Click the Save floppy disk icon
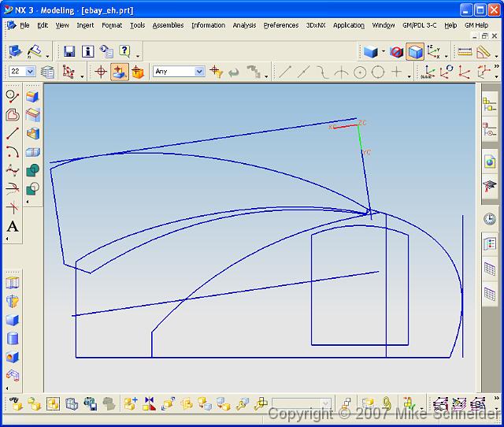Image resolution: width=504 pixels, height=427 pixels. 69,51
